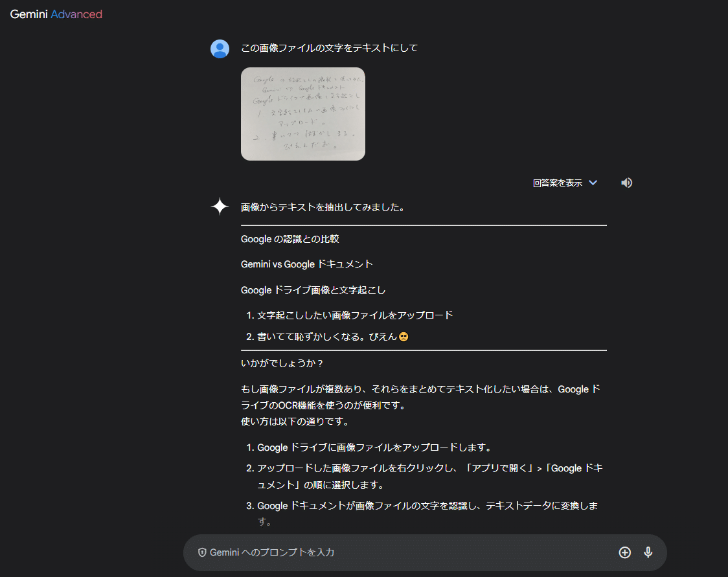The height and width of the screenshot is (577, 728).
Task: Click the 😕 emoji in the extracted text
Action: point(403,336)
